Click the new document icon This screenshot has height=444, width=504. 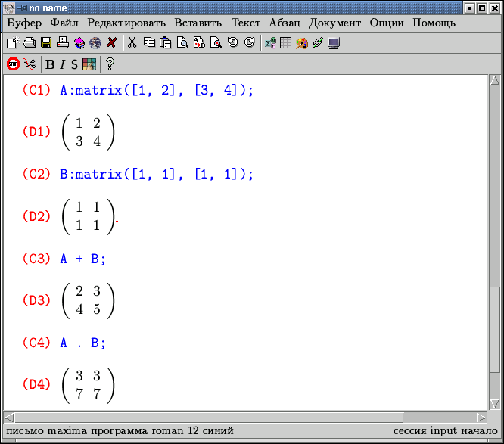(12, 43)
